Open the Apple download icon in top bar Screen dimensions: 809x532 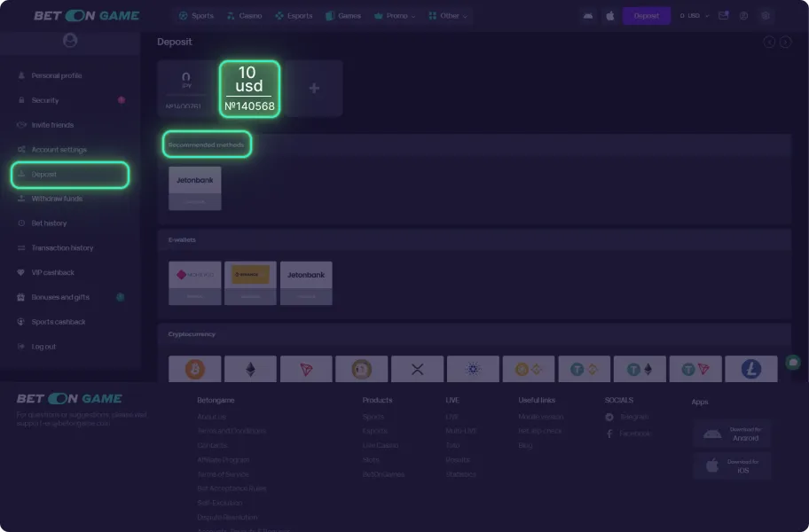609,15
